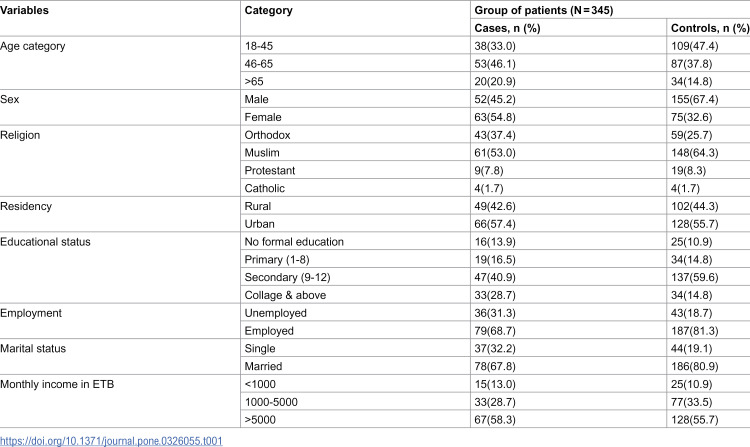750x447 pixels.
Task: Click the >5000 income category cell
Action: pyautogui.click(x=260, y=420)
